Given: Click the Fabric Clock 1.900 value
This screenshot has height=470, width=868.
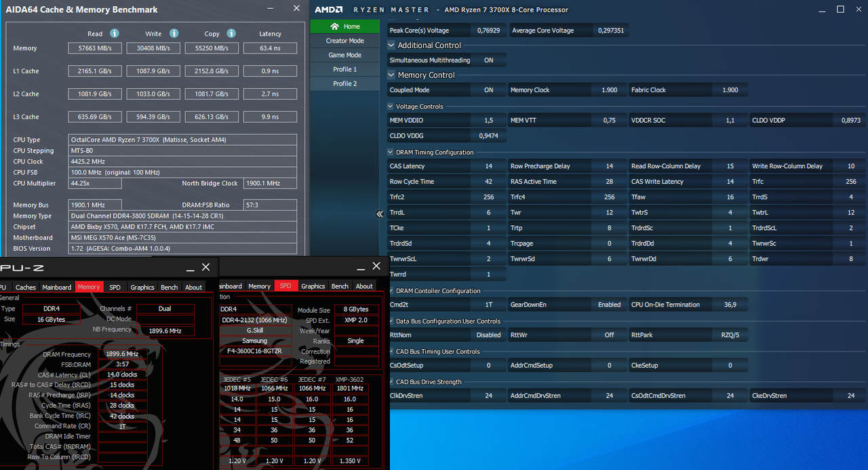Looking at the screenshot, I should [x=730, y=90].
